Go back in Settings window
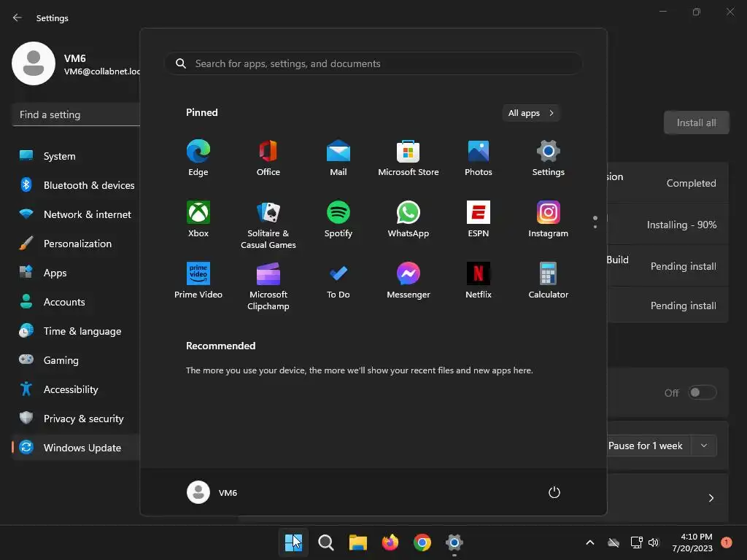This screenshot has height=560, width=747. 18,17
